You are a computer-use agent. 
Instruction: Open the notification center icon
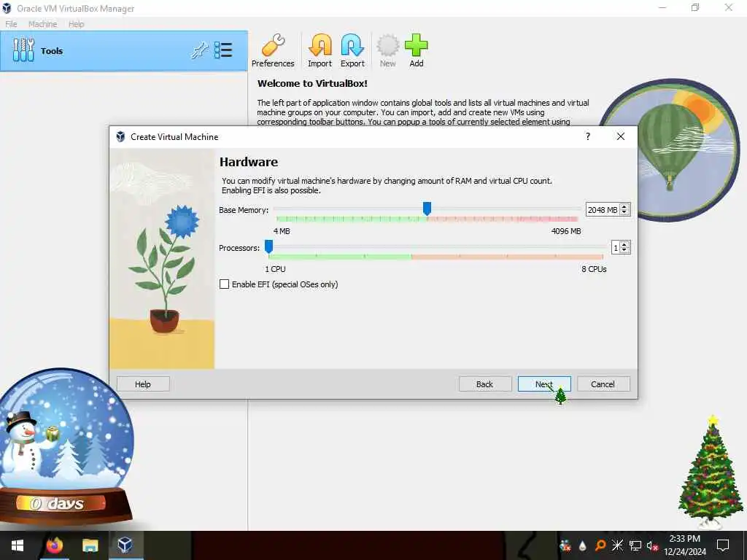pos(723,545)
